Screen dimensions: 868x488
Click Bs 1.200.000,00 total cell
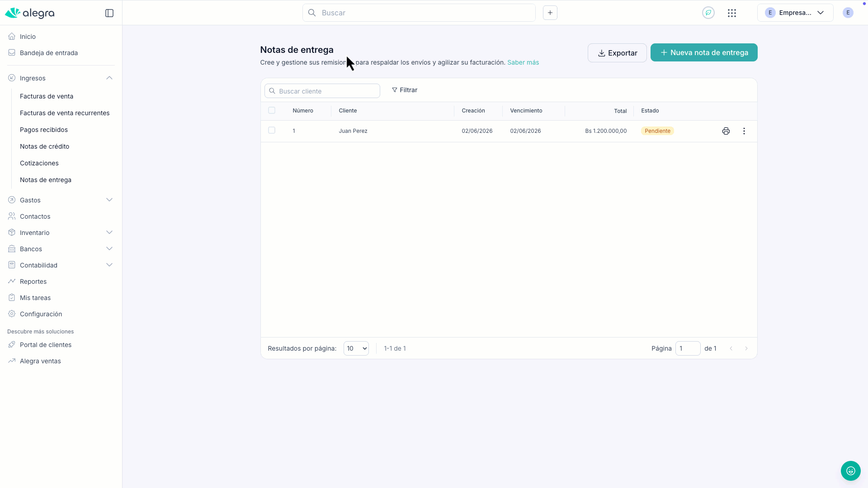point(606,131)
